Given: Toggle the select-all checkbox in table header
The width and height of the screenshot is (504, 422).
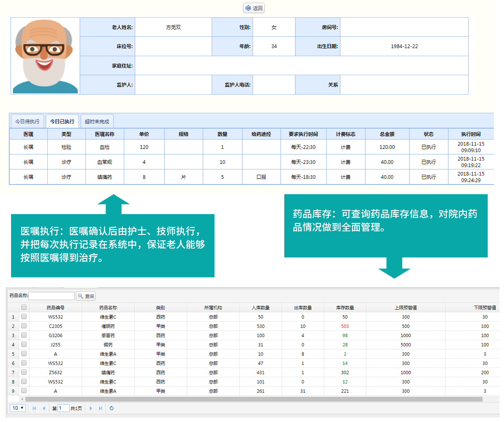Looking at the screenshot, I should (24, 307).
